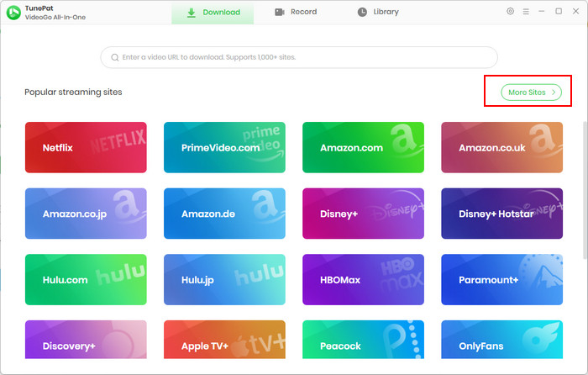
Task: Maximize the TunePat window
Action: click(x=559, y=11)
